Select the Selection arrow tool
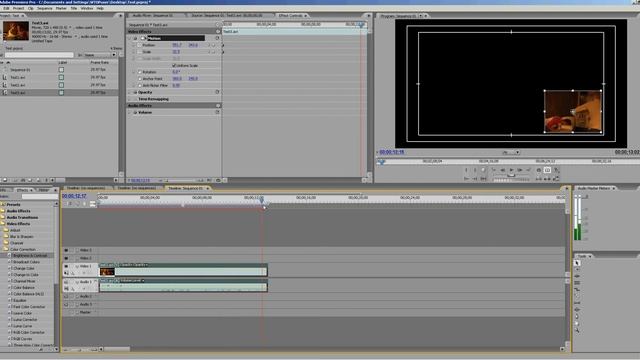This screenshot has height=360, width=640. (577, 263)
